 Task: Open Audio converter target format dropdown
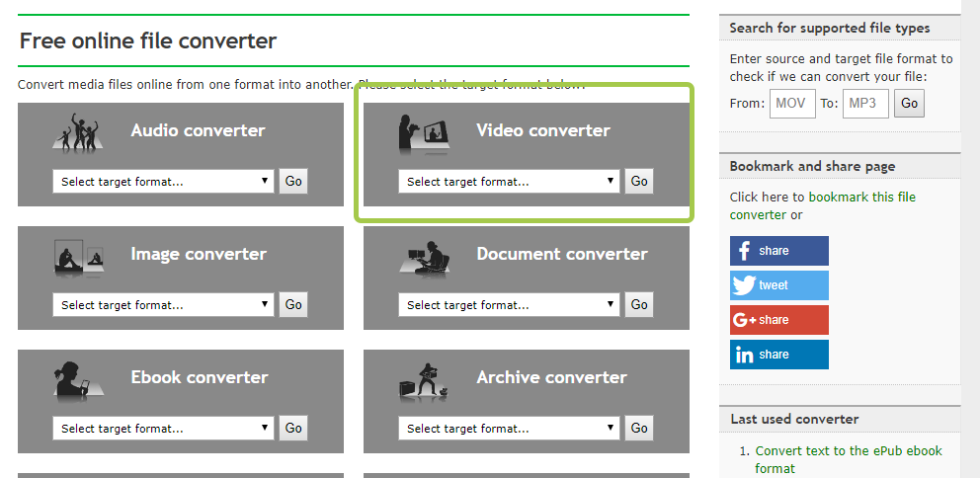tap(163, 182)
